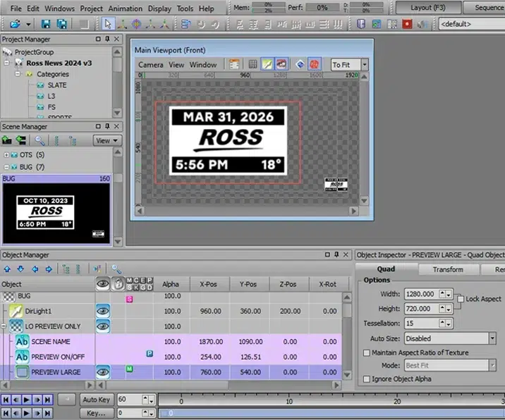This screenshot has height=420, width=505.
Task: Jump to the lower timeline start
Action: pyautogui.click(x=6, y=413)
